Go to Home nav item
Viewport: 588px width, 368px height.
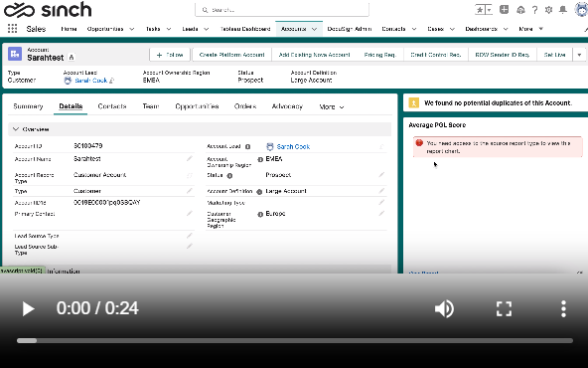pos(69,29)
